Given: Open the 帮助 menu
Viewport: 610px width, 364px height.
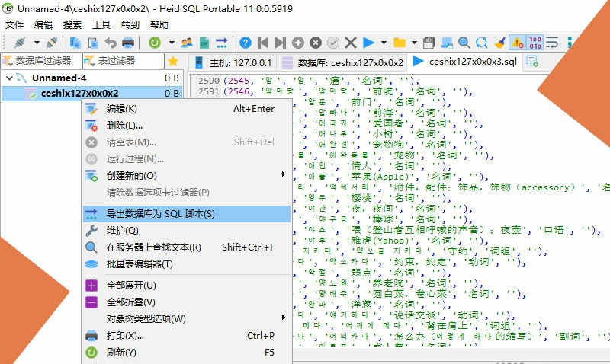Looking at the screenshot, I should tap(159, 25).
